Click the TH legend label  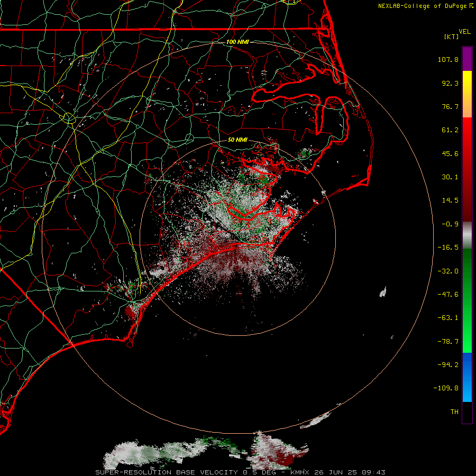(x=454, y=411)
